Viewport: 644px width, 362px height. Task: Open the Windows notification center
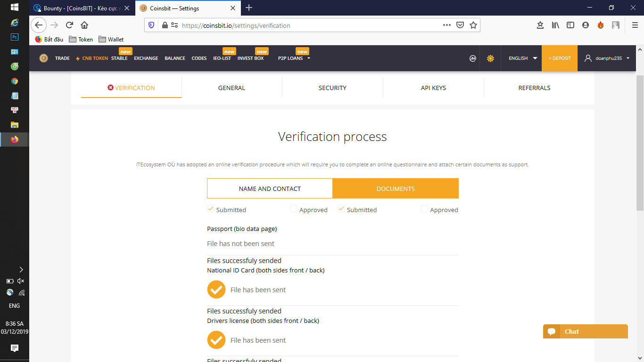15,348
